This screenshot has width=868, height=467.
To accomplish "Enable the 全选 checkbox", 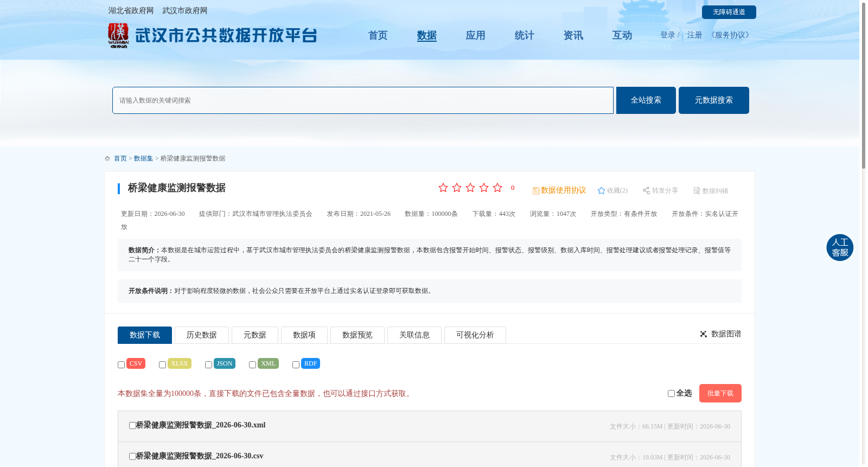I will pos(671,394).
